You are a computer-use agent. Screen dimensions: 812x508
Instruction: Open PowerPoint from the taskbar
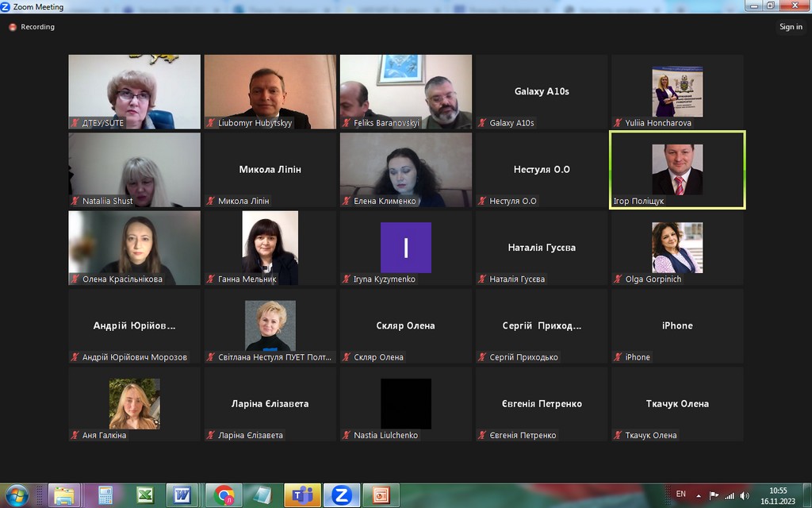coord(381,495)
